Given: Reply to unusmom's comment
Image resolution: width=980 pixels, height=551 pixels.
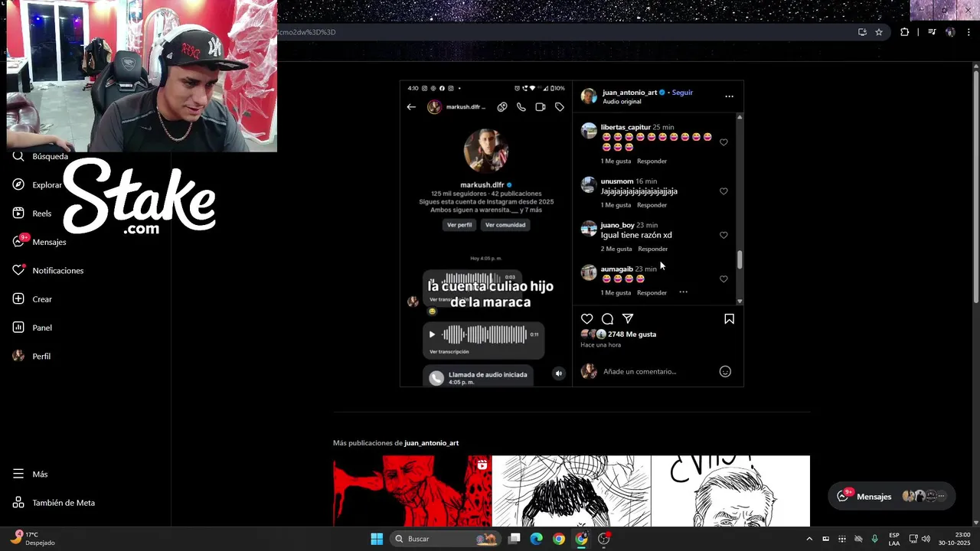Looking at the screenshot, I should (x=652, y=205).
